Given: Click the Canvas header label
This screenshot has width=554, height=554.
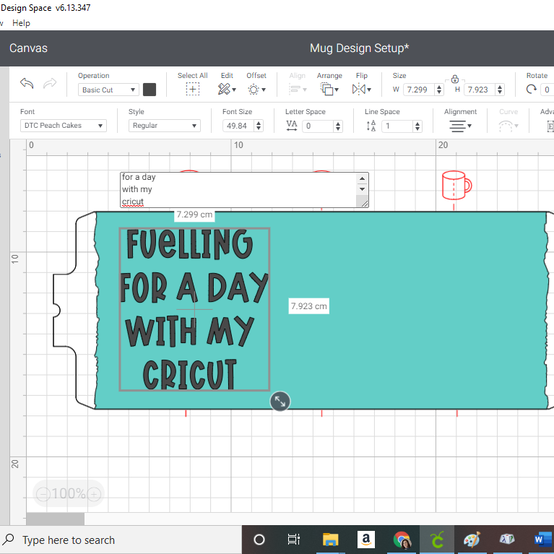Looking at the screenshot, I should [x=28, y=48].
